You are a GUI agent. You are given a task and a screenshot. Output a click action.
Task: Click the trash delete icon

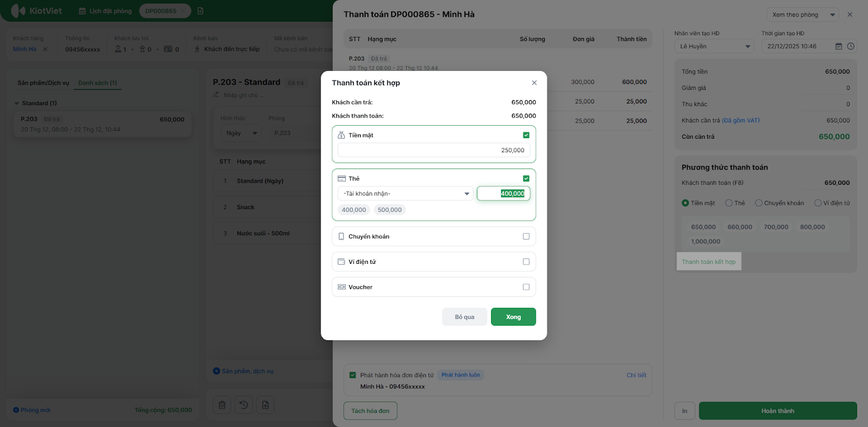pyautogui.click(x=222, y=405)
